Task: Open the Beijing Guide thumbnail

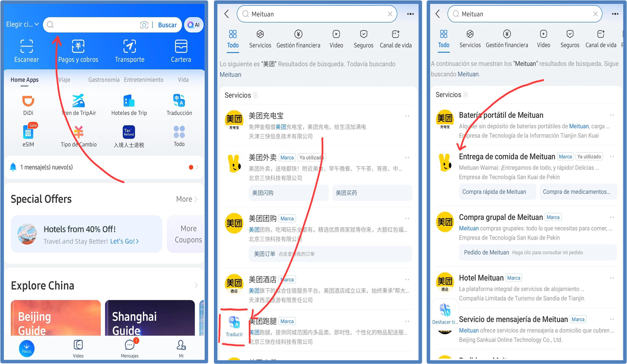Action: pos(56,318)
